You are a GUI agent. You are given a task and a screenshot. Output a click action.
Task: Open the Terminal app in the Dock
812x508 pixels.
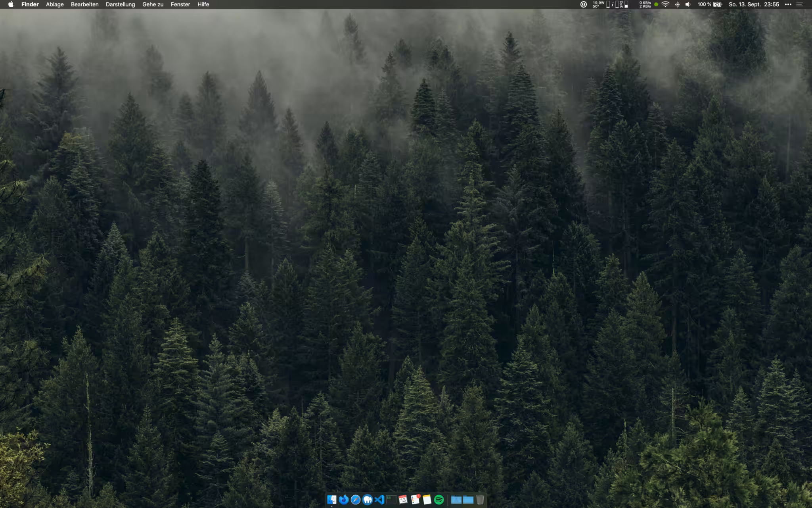click(x=391, y=500)
